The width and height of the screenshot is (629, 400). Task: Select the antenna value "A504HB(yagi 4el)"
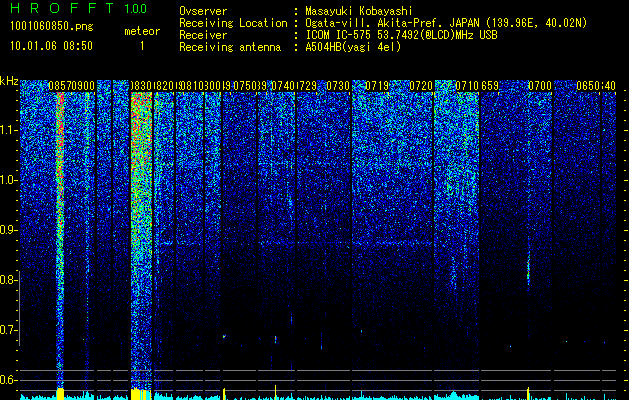pyautogui.click(x=353, y=47)
